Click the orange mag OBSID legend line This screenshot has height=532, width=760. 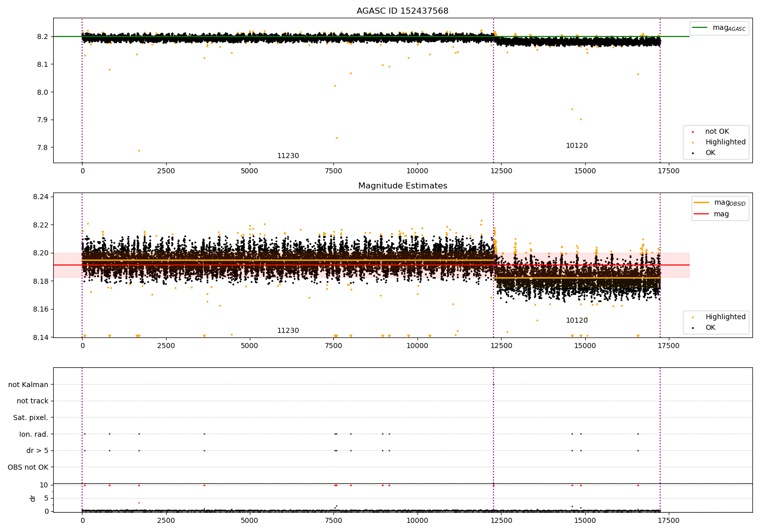point(702,203)
